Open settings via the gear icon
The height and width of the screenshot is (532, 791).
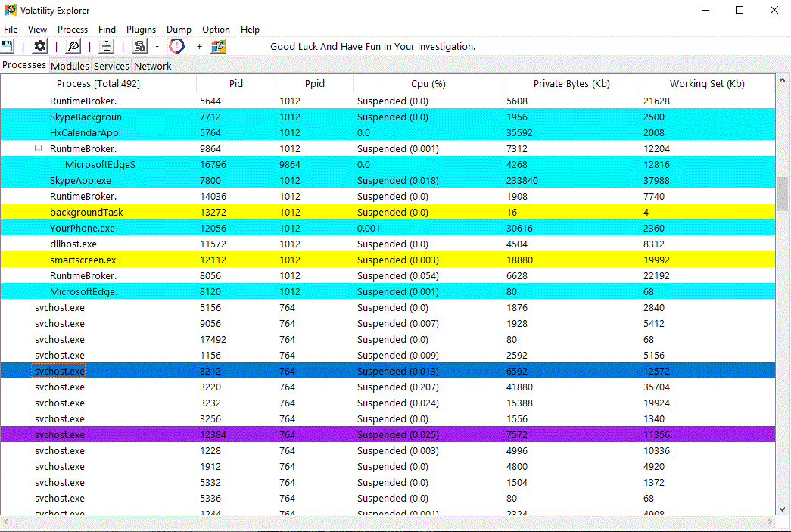[39, 45]
